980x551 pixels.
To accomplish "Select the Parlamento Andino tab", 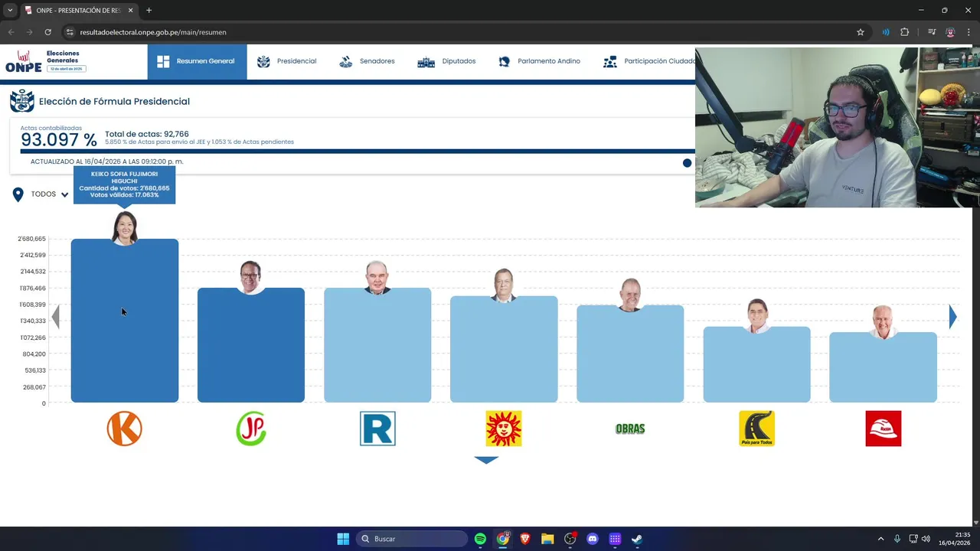I will click(x=539, y=61).
